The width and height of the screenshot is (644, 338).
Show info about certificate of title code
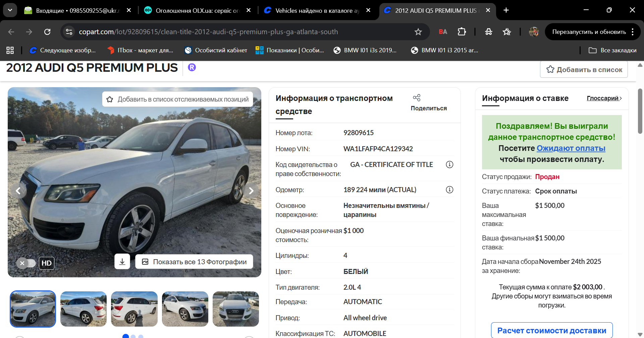449,165
